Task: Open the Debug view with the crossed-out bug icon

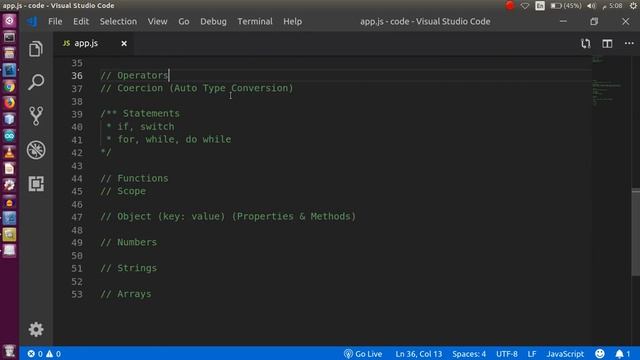Action: (36, 150)
